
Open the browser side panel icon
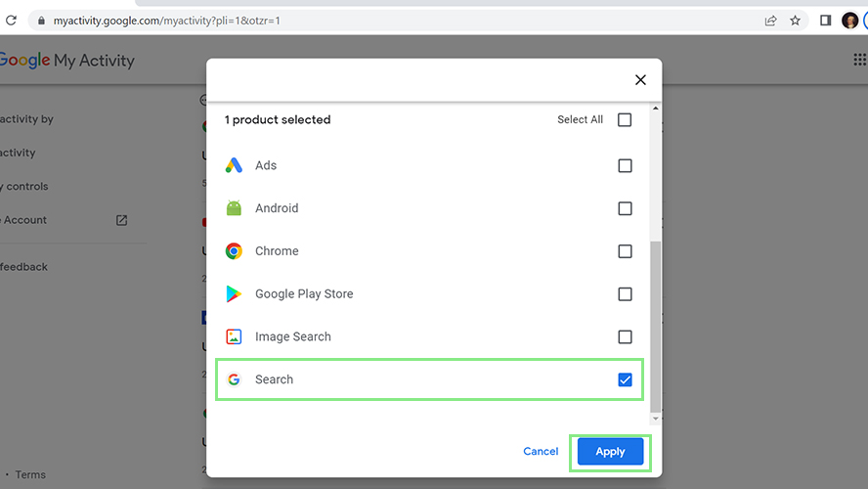click(x=825, y=21)
